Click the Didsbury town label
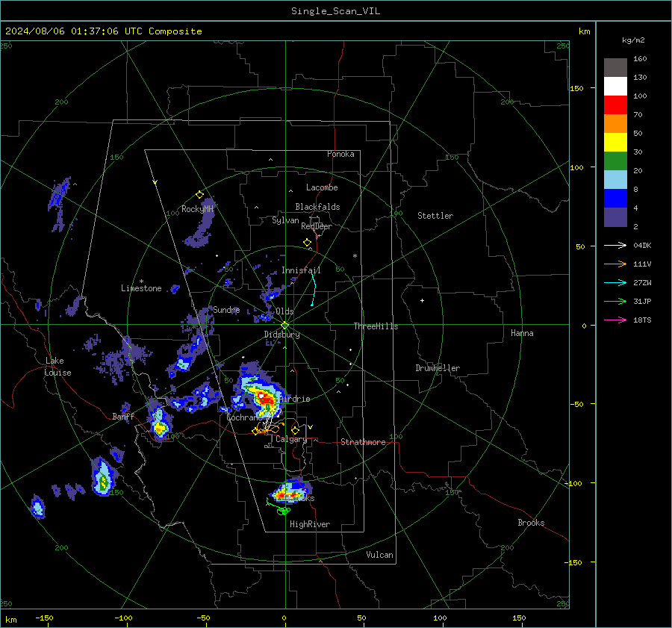The height and width of the screenshot is (628, 672). pyautogui.click(x=281, y=335)
